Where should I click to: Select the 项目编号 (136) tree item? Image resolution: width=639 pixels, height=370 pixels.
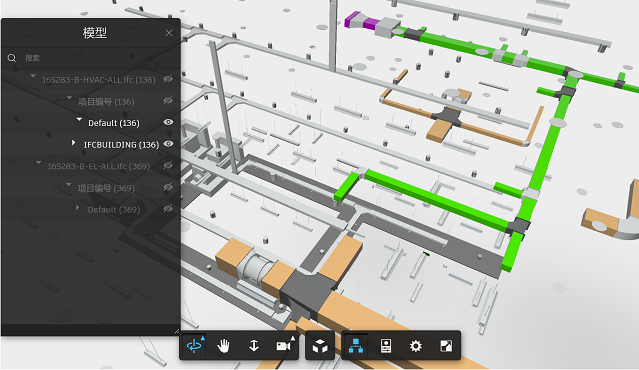pyautogui.click(x=106, y=101)
